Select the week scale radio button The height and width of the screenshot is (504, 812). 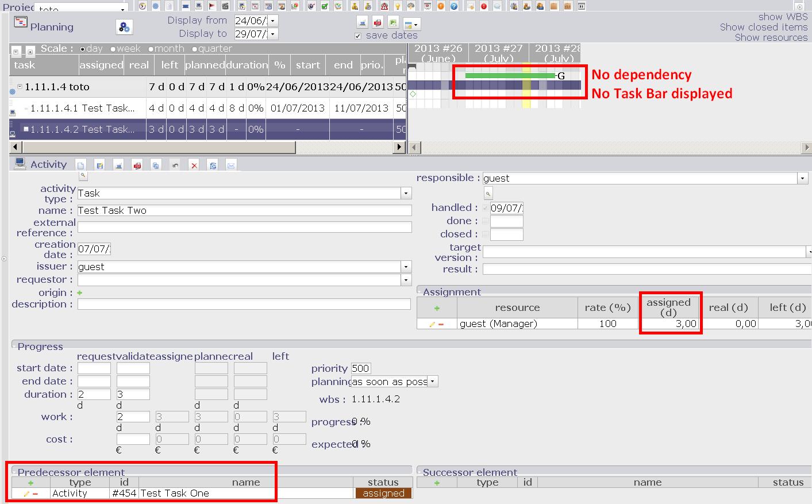[x=113, y=49]
